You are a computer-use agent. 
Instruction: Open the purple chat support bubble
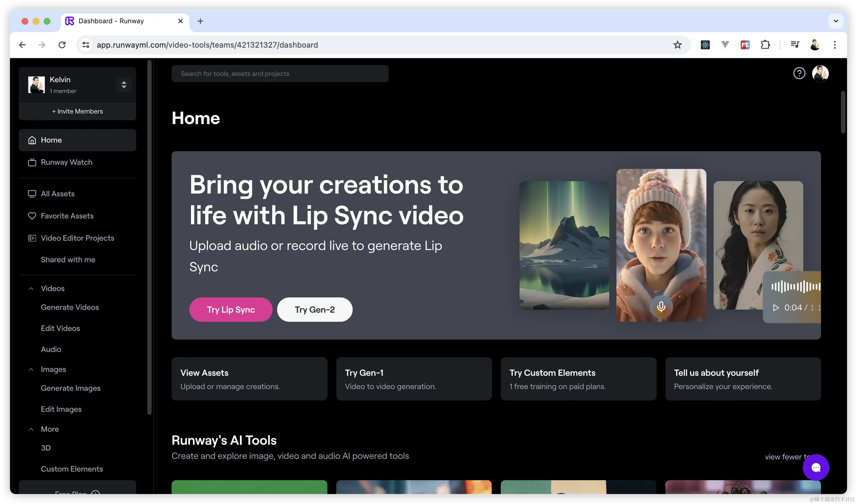816,467
